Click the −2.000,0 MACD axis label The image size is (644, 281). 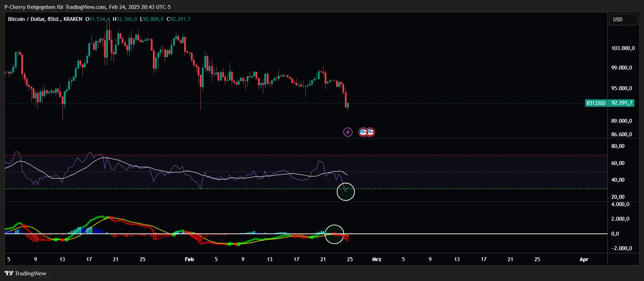(621, 248)
